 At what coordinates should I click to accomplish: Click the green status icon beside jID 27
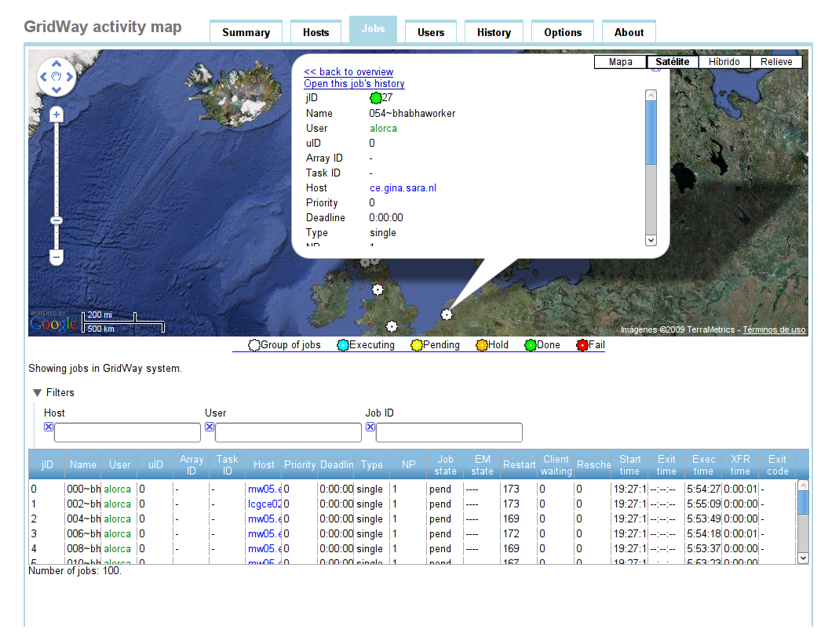pyautogui.click(x=375, y=98)
